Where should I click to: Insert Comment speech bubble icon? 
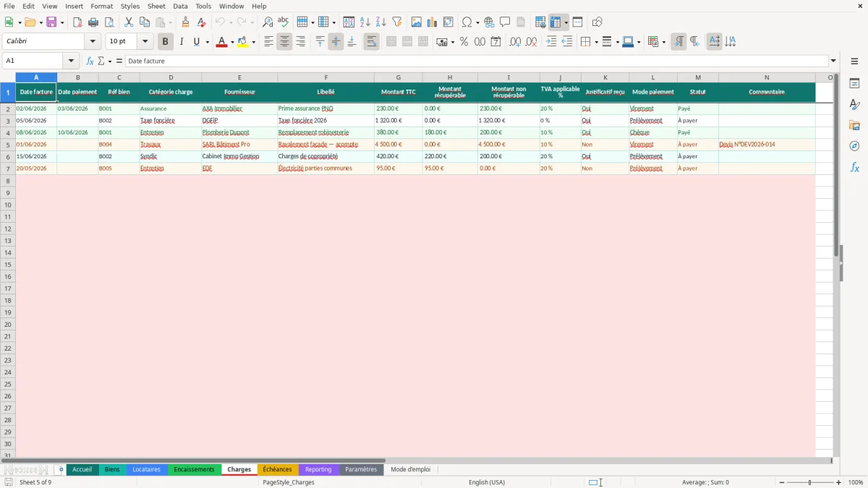pos(505,22)
